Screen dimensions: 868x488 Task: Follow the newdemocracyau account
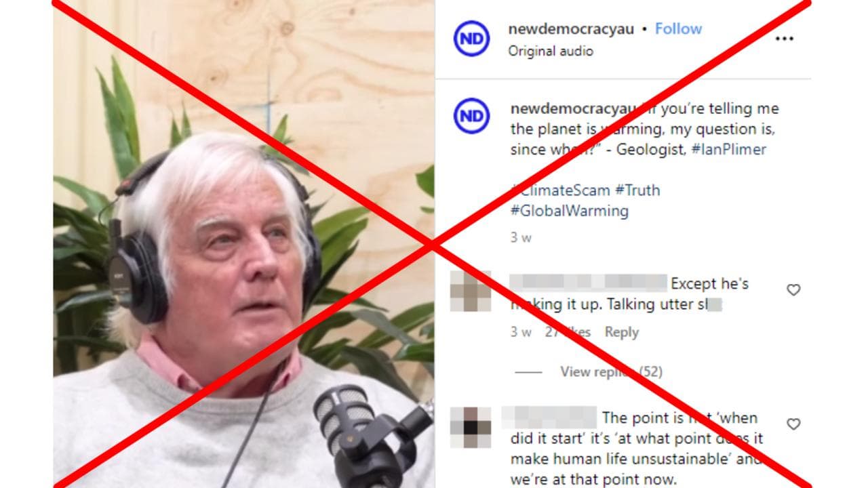(678, 28)
